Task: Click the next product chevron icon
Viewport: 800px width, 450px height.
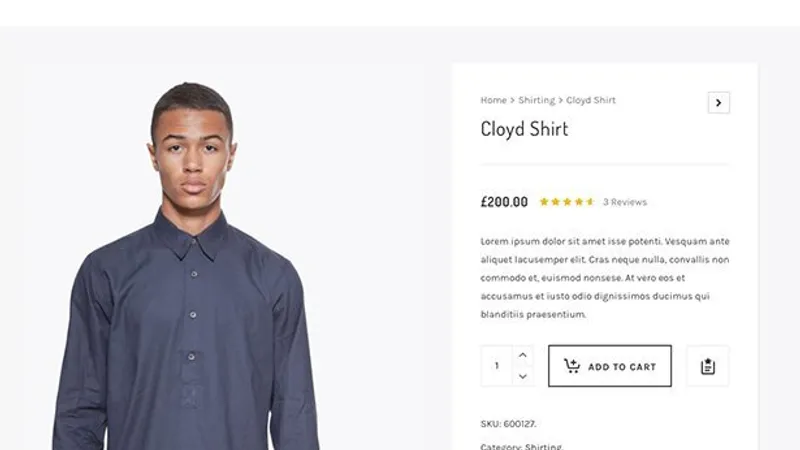Action: point(718,103)
